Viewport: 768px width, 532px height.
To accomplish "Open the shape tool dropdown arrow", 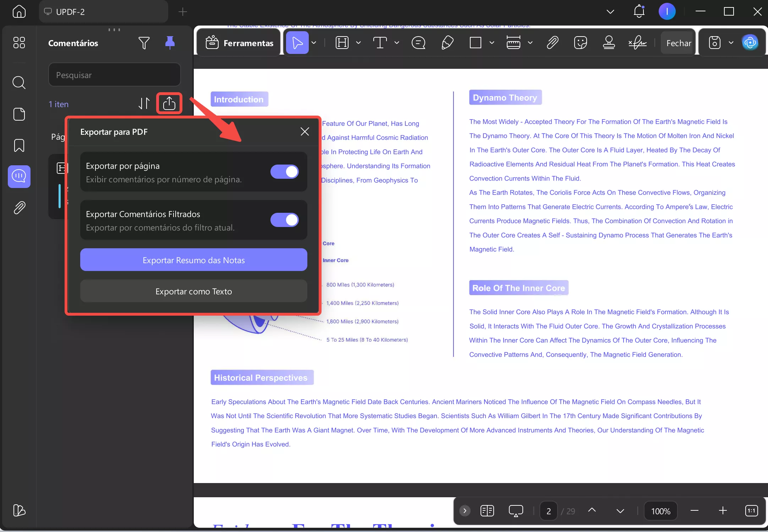I will point(492,43).
